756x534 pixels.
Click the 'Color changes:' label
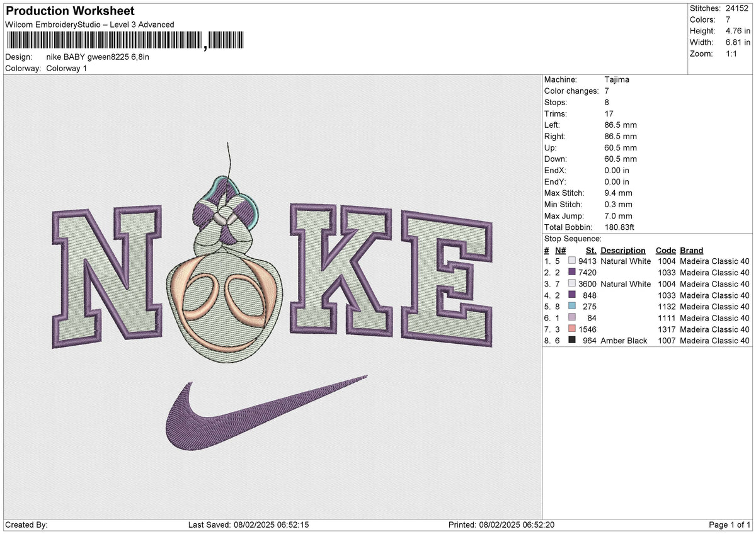coord(571,91)
